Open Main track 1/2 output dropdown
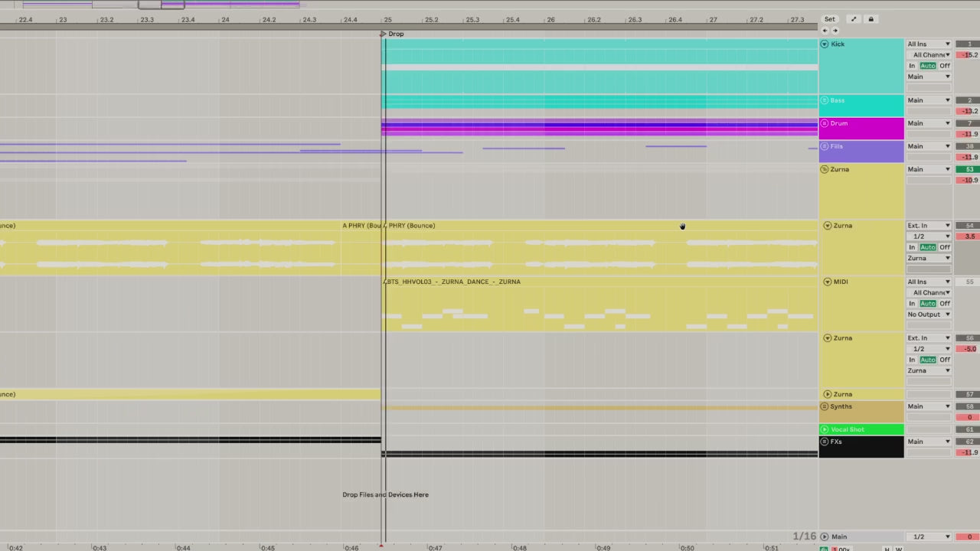The image size is (980, 551). 929,536
